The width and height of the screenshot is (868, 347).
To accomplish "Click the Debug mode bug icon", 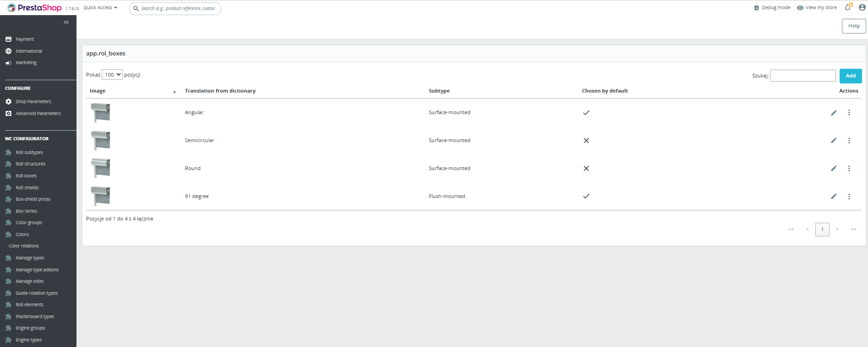I will [x=756, y=8].
